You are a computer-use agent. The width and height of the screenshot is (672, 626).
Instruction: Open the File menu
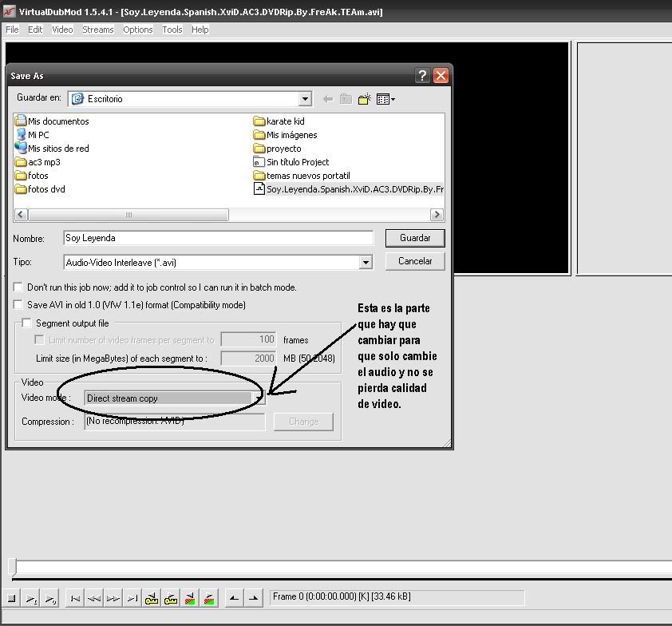[12, 30]
